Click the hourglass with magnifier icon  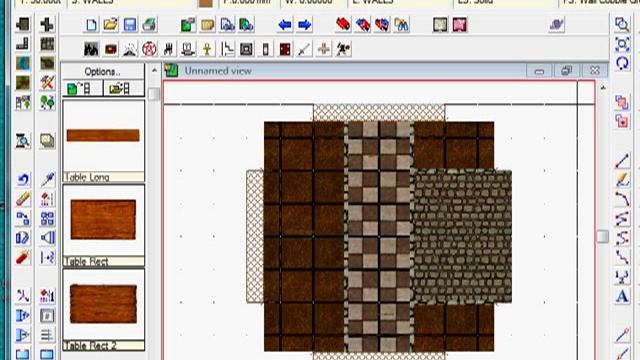point(23,141)
